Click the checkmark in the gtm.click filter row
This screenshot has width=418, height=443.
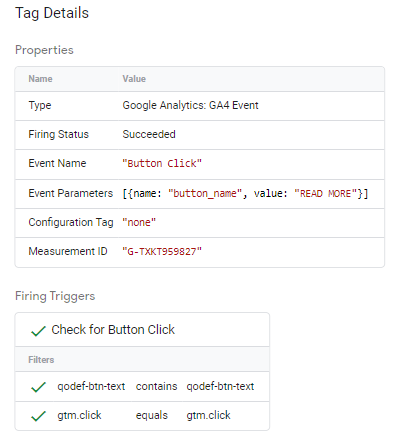pyautogui.click(x=38, y=416)
